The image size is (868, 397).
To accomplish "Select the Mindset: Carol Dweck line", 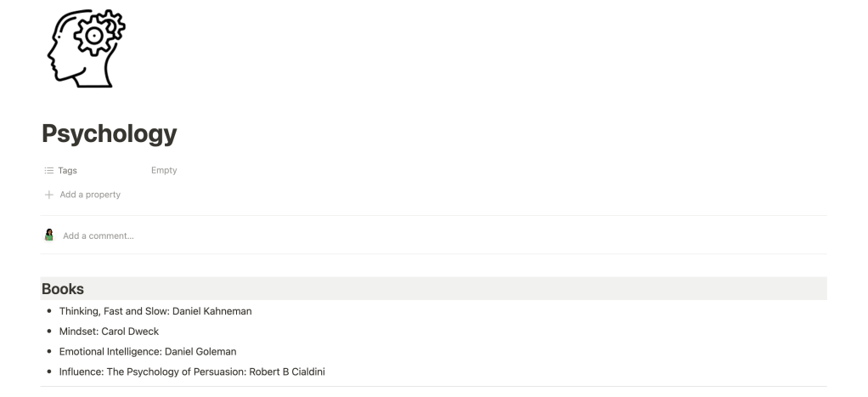I will click(x=109, y=332).
